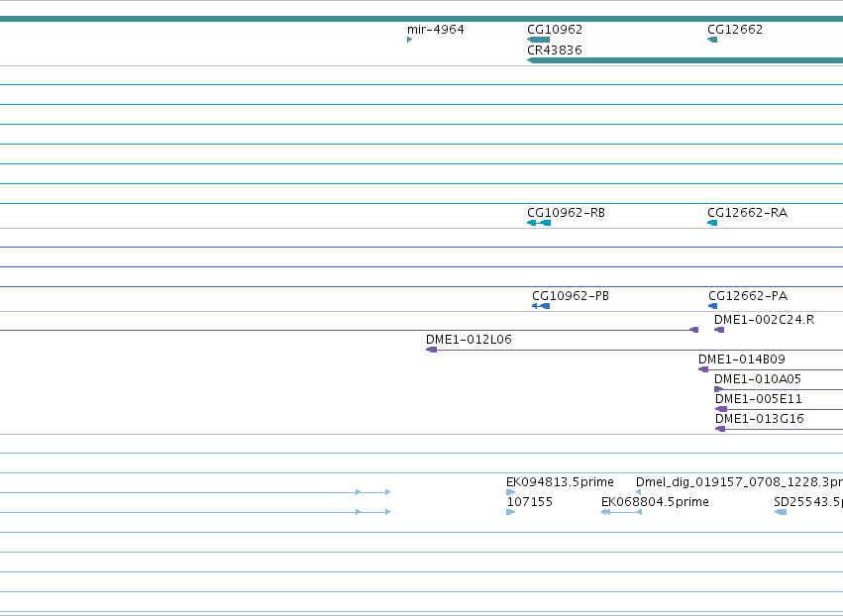Select the DME1-014B09 purple arrowhead
843x616 pixels.
click(703, 369)
